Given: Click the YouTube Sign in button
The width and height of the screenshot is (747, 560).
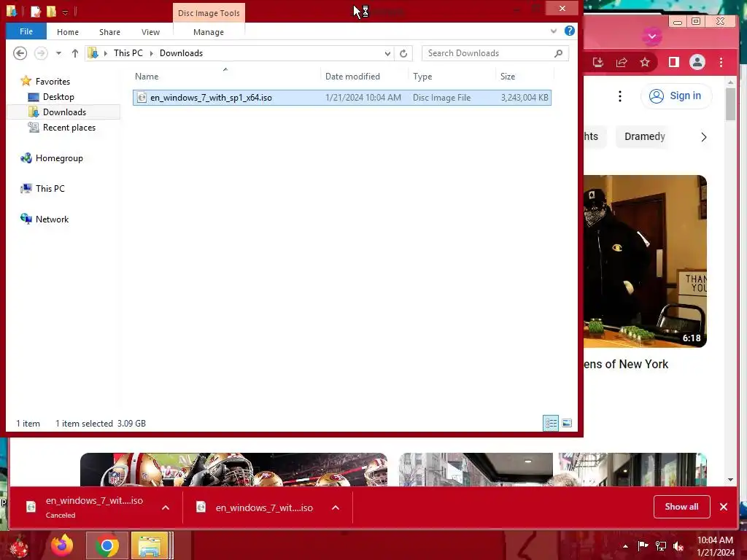Looking at the screenshot, I should [676, 96].
